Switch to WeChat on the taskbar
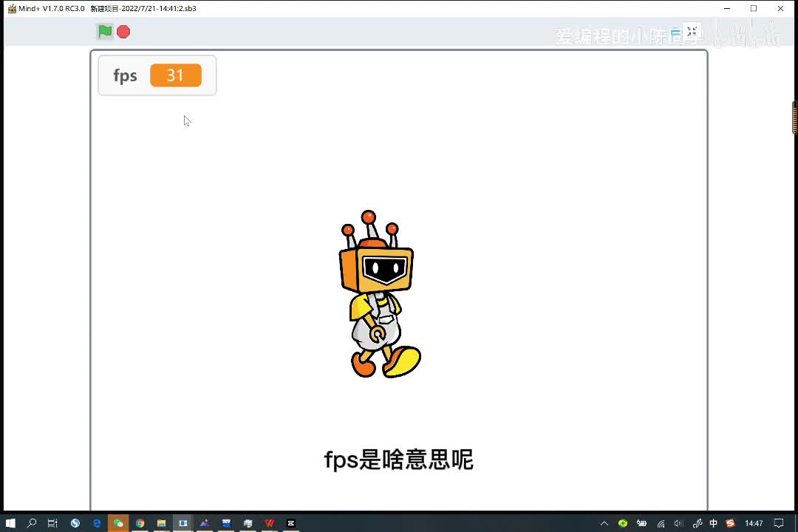The image size is (798, 532). coord(118,523)
